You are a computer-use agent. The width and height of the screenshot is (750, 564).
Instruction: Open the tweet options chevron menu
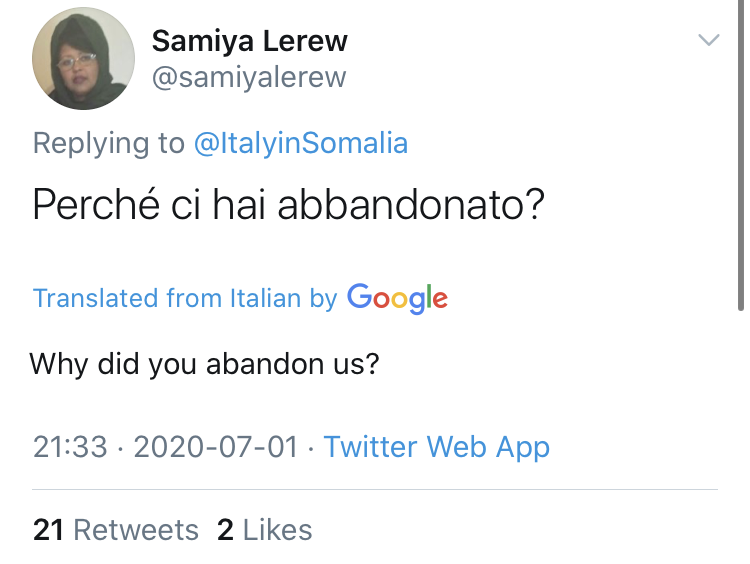[708, 40]
